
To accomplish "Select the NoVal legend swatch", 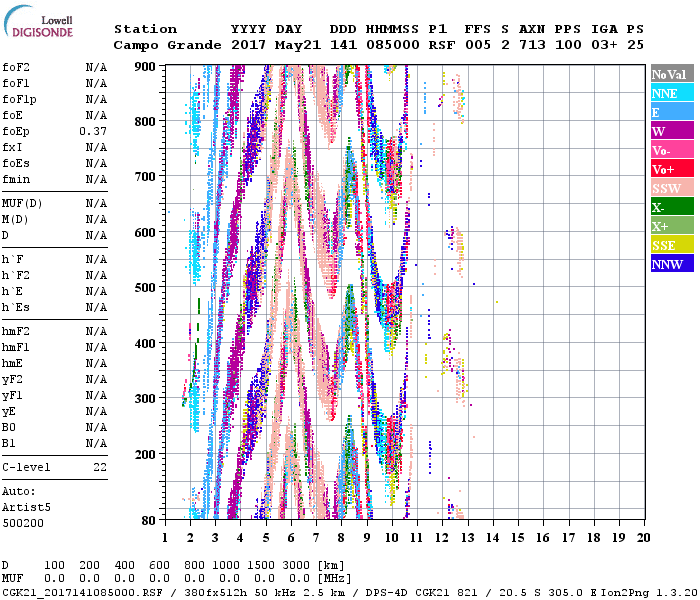I will (x=671, y=75).
